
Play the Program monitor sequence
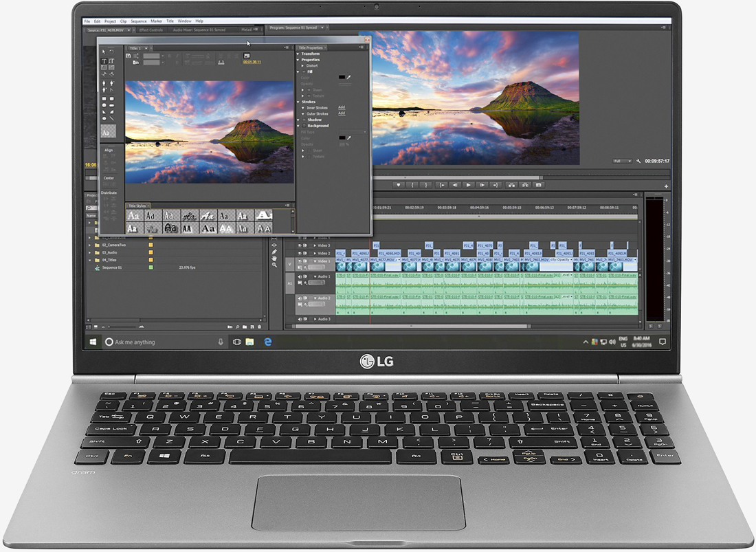[x=469, y=185]
